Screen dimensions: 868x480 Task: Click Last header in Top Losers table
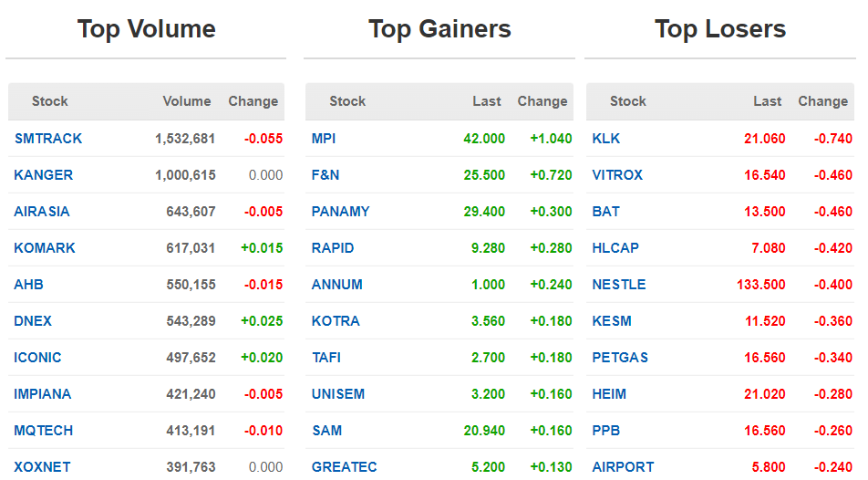coord(768,101)
